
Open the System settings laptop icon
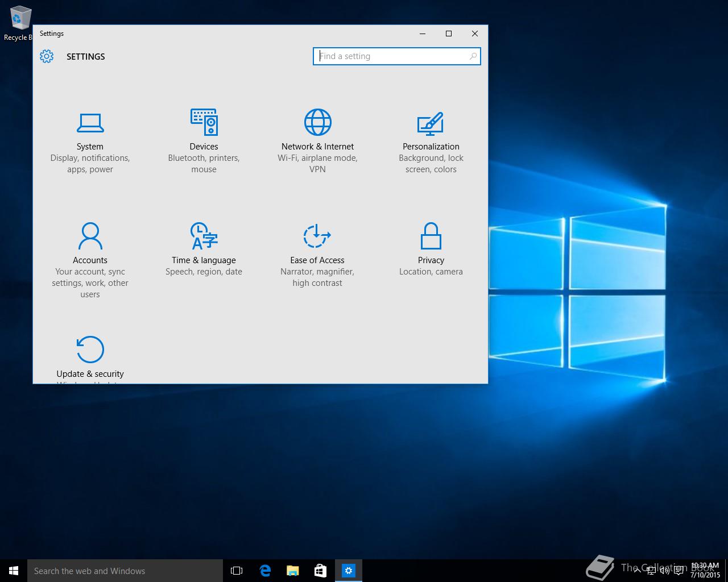click(90, 122)
